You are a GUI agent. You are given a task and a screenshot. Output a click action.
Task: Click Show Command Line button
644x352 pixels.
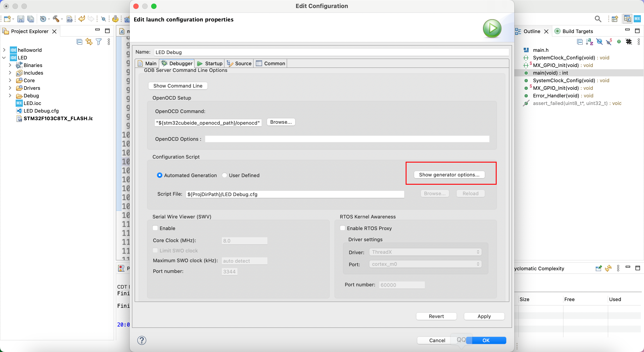point(178,86)
